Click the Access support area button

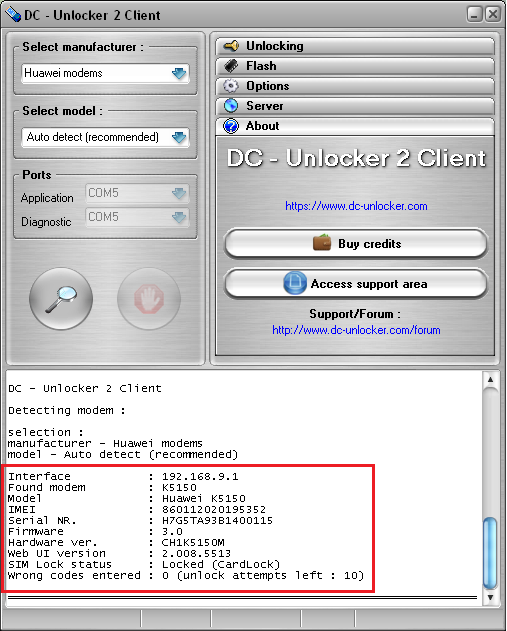coord(356,284)
